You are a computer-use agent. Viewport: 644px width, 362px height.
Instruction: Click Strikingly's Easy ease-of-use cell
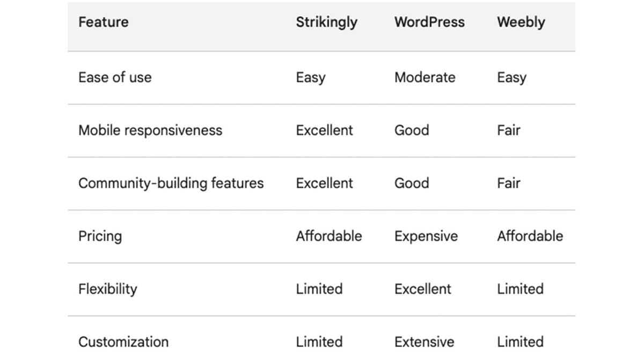[310, 77]
